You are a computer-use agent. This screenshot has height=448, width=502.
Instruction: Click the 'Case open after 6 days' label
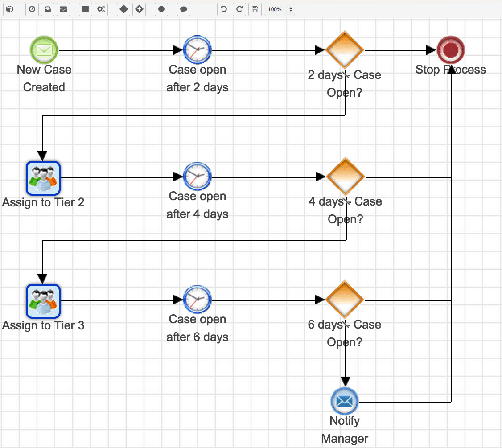tap(197, 328)
